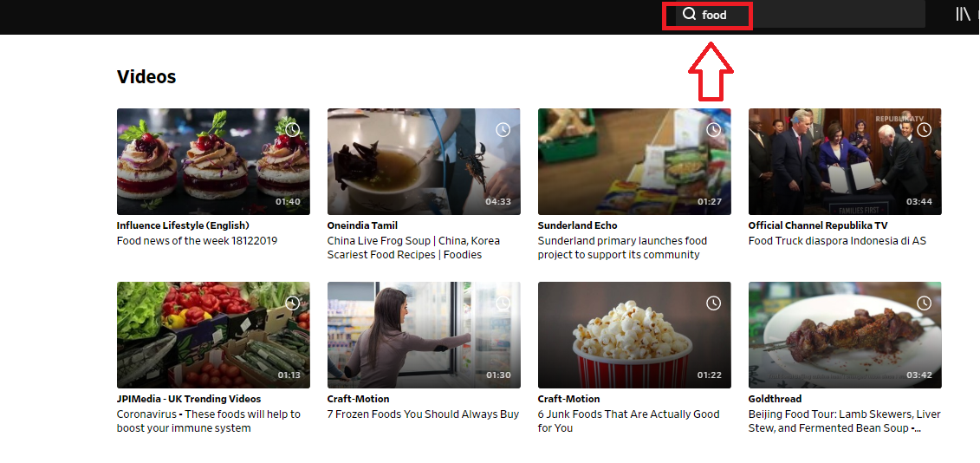Viewport: 980px width, 463px height.
Task: Click clock icon on Food Truck diaspora video
Action: pos(925,129)
